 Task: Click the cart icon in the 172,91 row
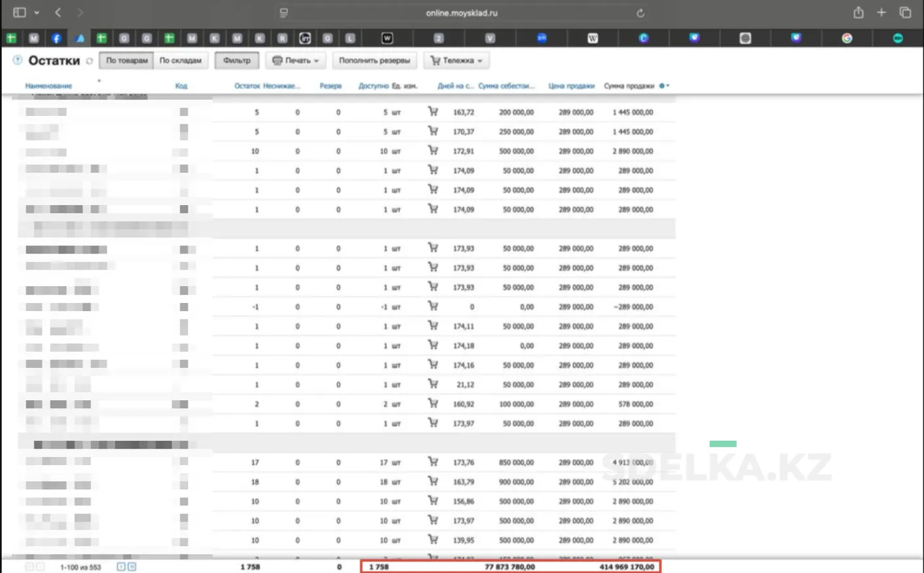pos(433,151)
